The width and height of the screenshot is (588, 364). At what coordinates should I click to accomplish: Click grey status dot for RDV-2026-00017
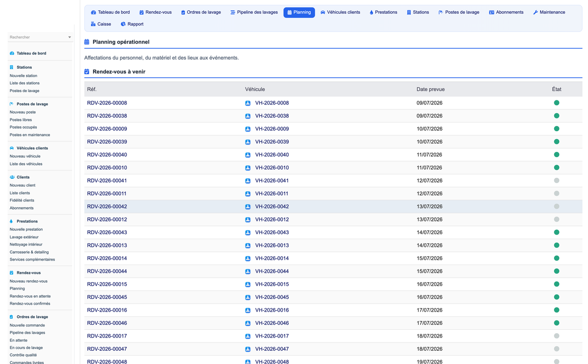point(557,336)
